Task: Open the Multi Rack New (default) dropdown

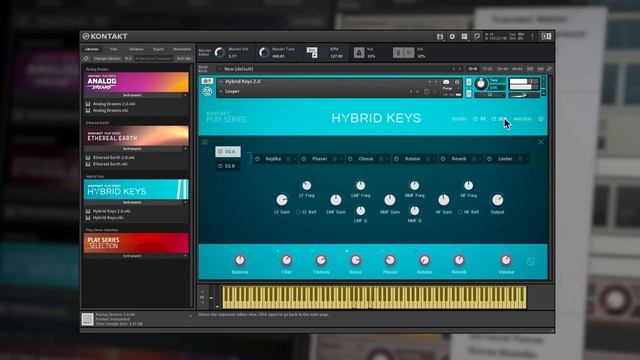Action: click(220, 69)
